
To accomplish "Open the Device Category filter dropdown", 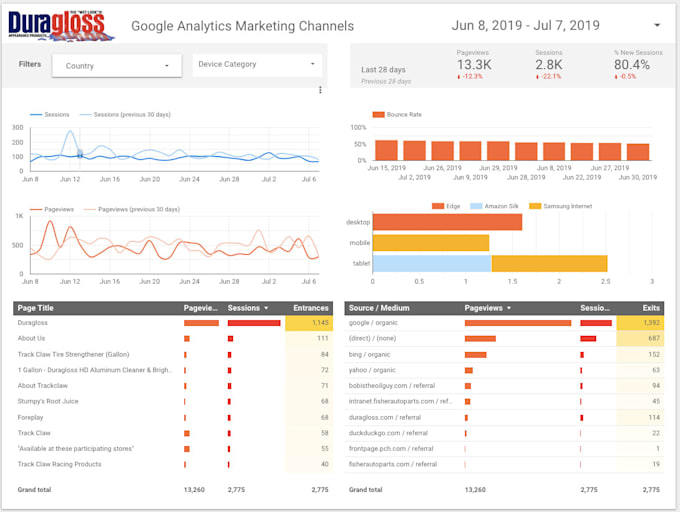I will [x=257, y=64].
